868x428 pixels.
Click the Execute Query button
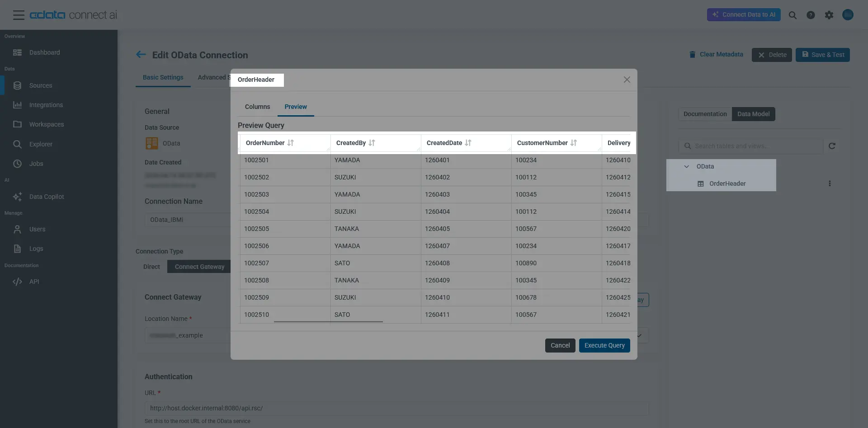pos(604,345)
